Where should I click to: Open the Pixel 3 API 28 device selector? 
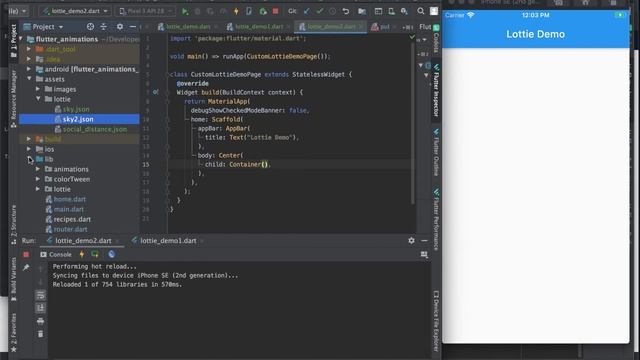pos(146,11)
